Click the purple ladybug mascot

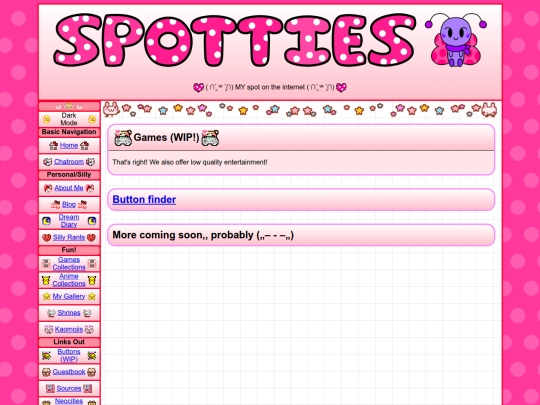pos(455,40)
